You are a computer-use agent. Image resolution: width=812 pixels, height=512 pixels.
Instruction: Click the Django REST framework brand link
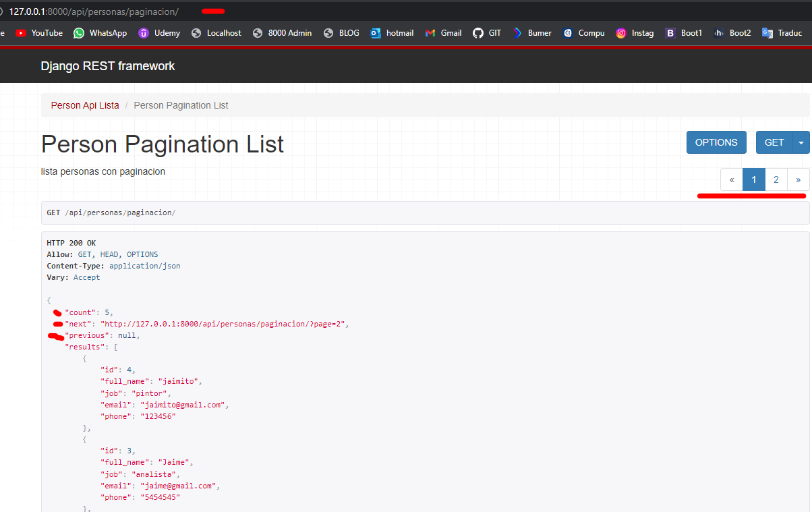point(108,66)
